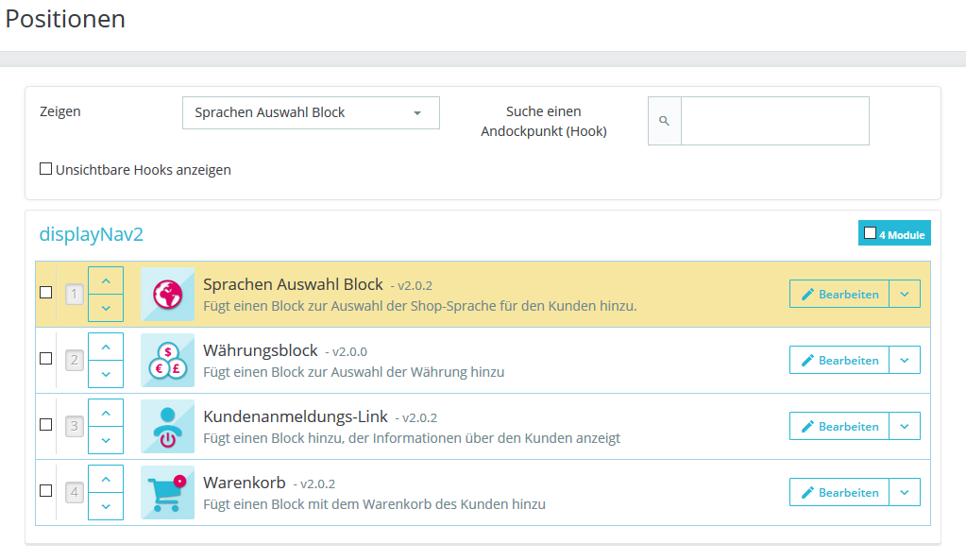
Task: Tick the Währungsblock row checkbox
Action: pos(45,359)
